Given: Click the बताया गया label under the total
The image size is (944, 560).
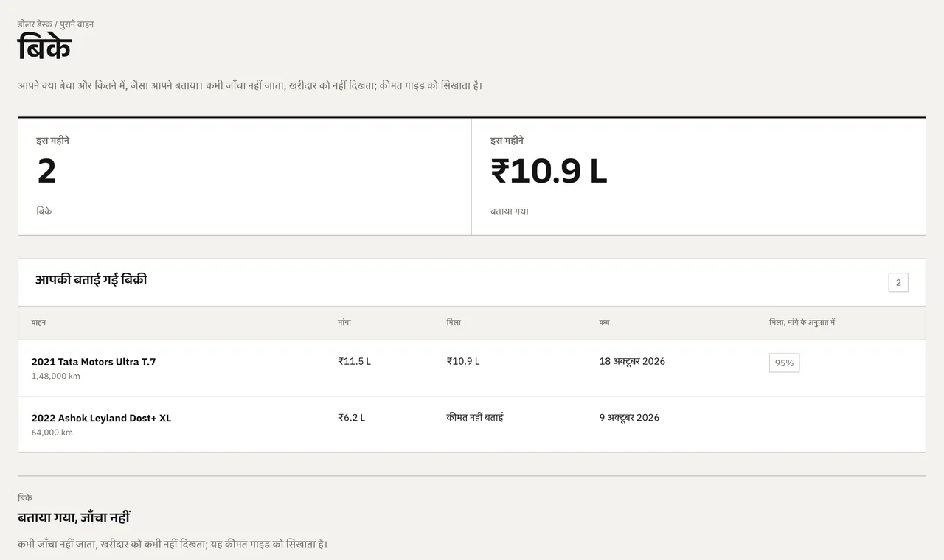Looking at the screenshot, I should pos(510,211).
